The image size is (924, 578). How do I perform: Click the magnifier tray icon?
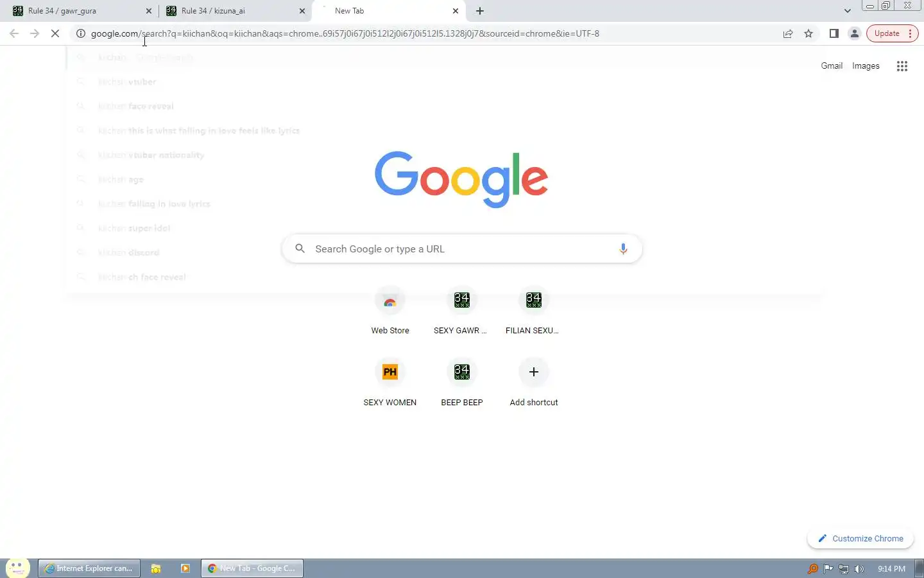coord(813,568)
